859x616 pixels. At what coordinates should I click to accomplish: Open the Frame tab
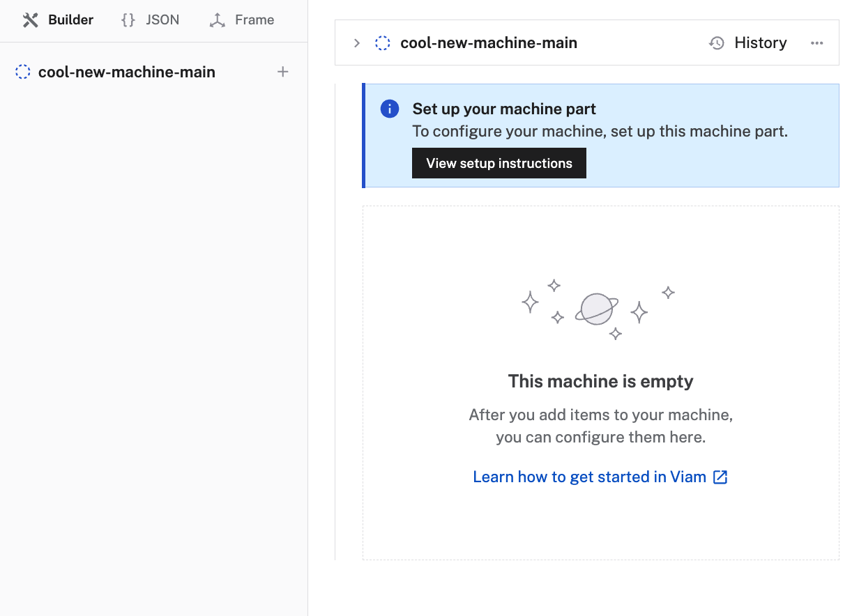tap(254, 20)
